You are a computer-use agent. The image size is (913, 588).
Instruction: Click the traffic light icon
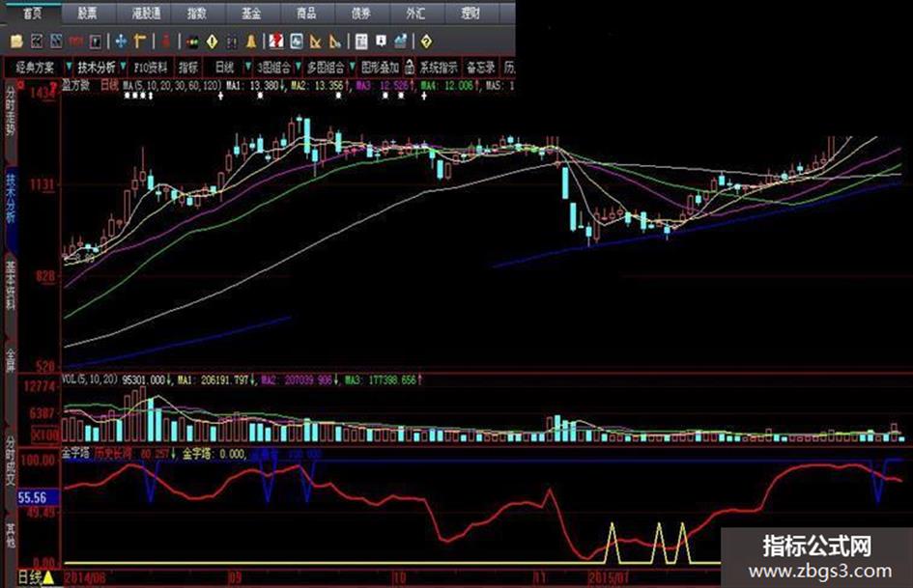pos(192,42)
